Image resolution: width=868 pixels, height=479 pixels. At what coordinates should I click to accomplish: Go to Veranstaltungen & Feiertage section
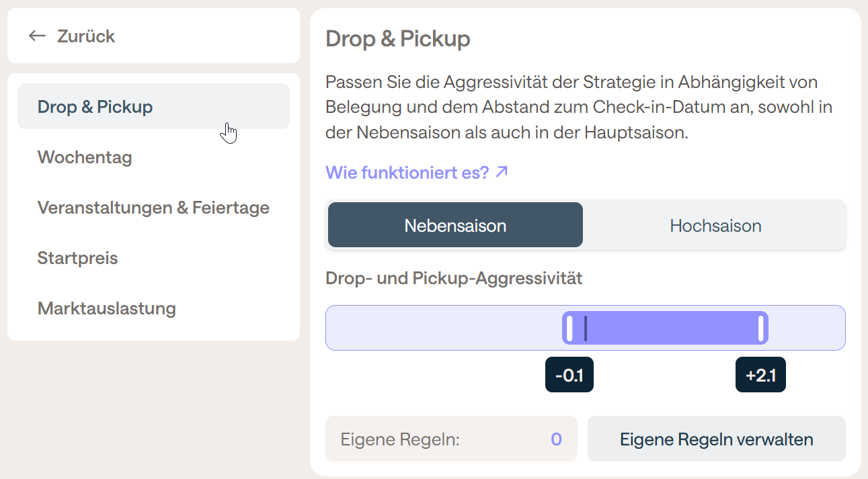(x=153, y=208)
